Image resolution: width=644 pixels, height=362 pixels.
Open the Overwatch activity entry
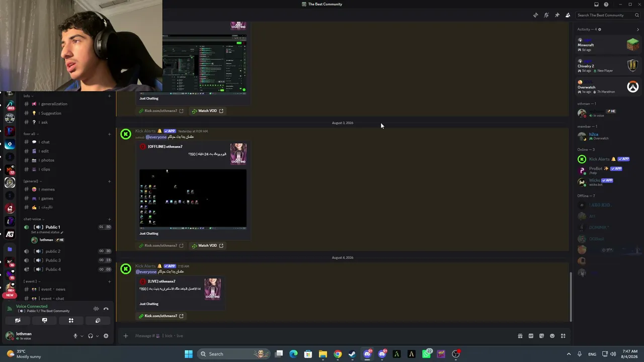(x=608, y=87)
